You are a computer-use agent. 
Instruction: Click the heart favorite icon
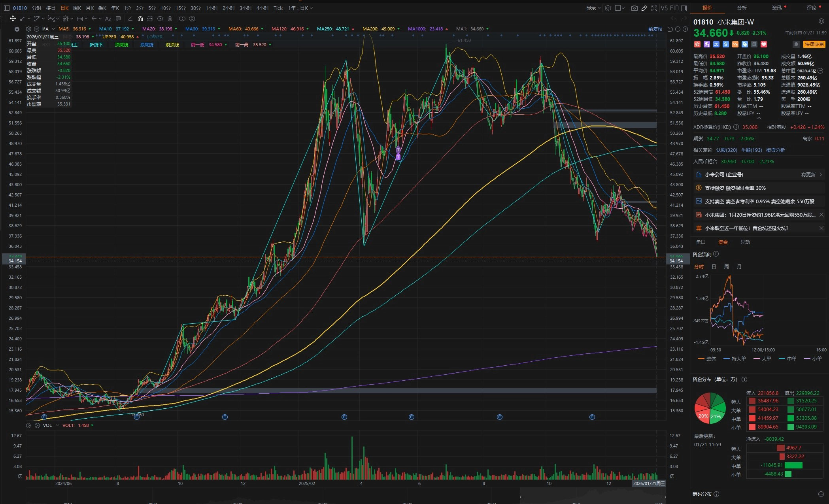764,44
